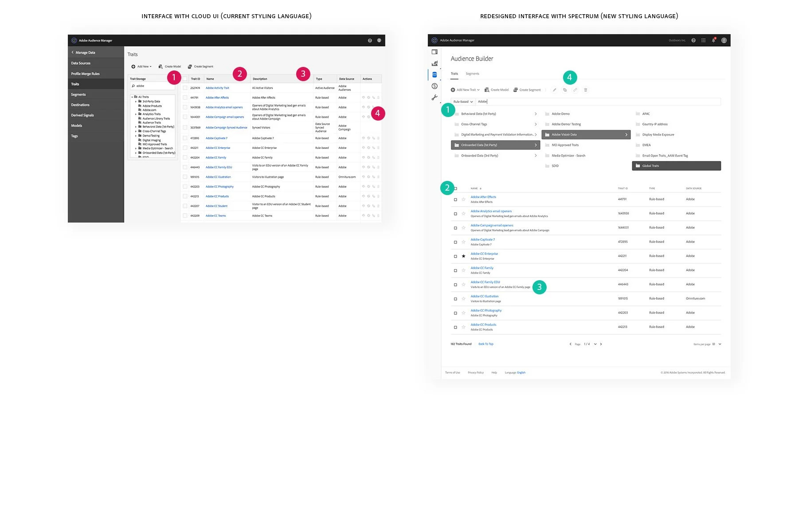Check the box for Adobe Activity Trait row
798x532 pixels.
pos(185,88)
